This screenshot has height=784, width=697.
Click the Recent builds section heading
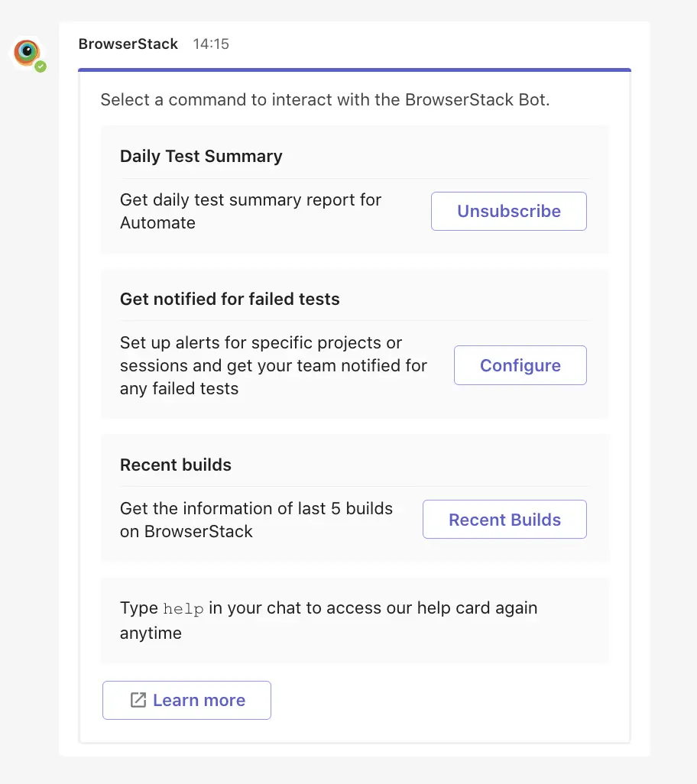(x=176, y=465)
